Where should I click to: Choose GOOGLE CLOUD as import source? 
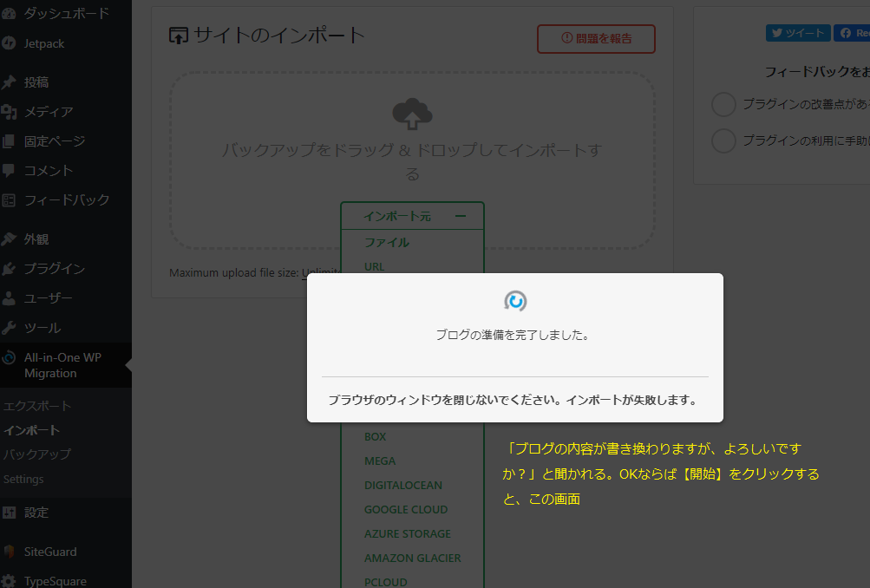[406, 510]
